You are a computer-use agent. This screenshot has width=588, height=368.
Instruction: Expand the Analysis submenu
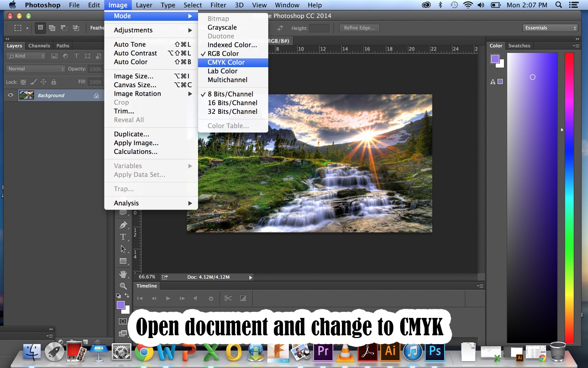151,203
